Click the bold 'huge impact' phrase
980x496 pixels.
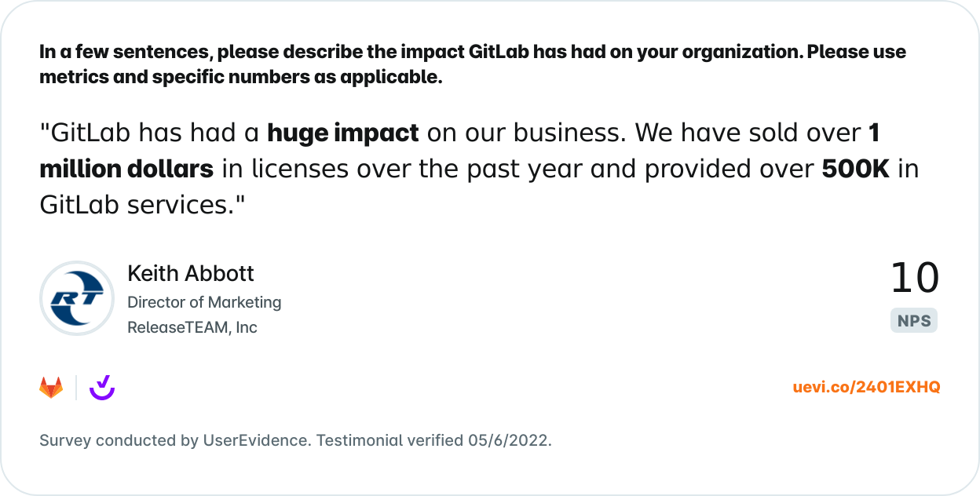(343, 133)
